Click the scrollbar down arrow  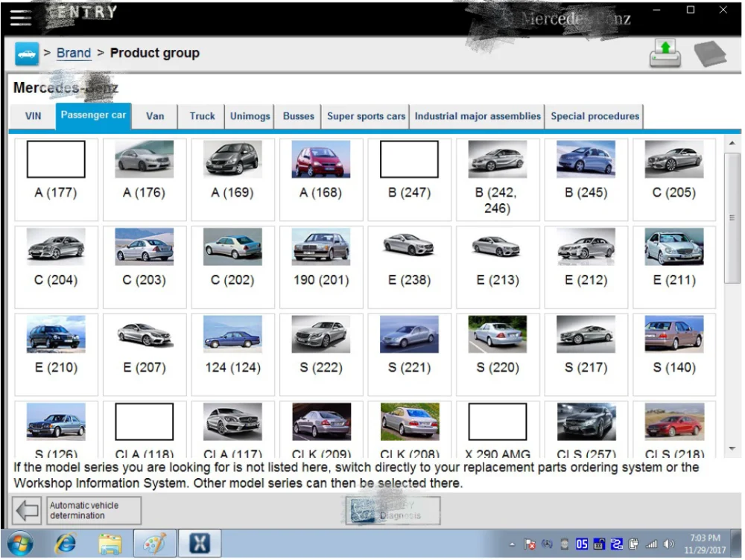(x=732, y=449)
